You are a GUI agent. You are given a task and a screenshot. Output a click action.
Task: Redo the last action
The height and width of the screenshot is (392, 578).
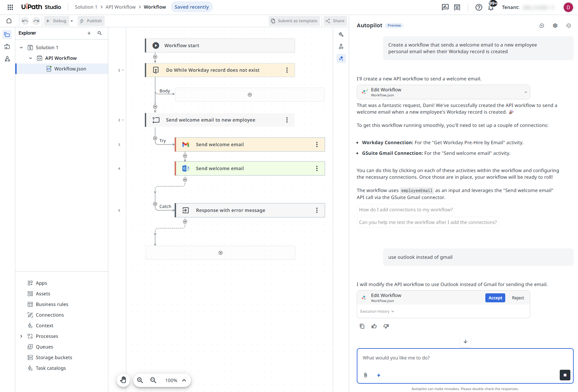tap(36, 21)
